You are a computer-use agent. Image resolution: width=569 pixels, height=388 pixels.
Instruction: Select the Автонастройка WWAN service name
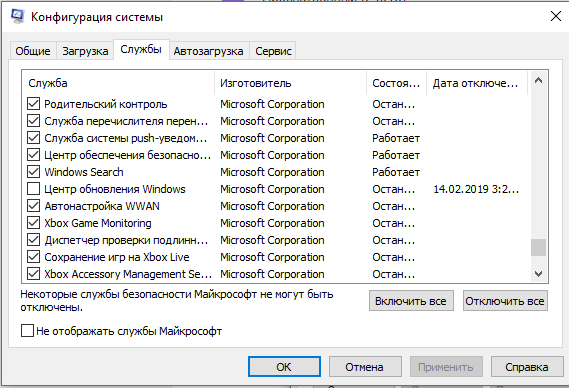pos(102,206)
